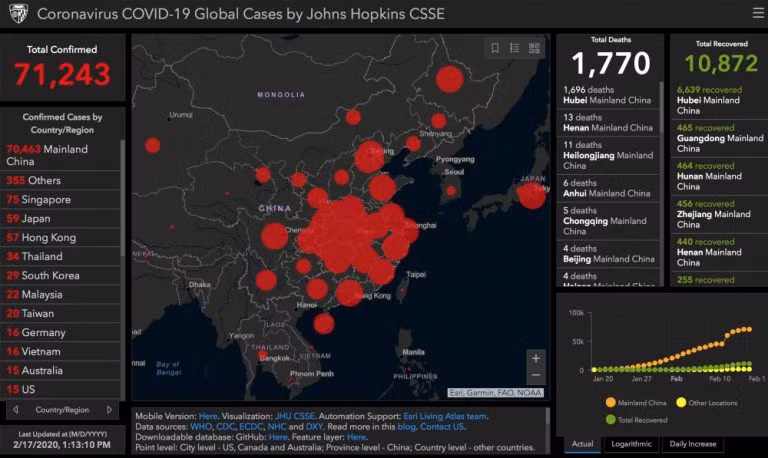Open the Esri Living Atlas team link
Screen dimensions: 768x458
tap(445, 416)
